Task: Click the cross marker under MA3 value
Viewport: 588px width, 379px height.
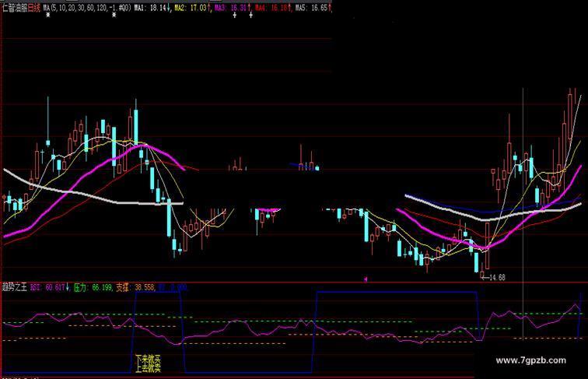Action: (x=235, y=15)
